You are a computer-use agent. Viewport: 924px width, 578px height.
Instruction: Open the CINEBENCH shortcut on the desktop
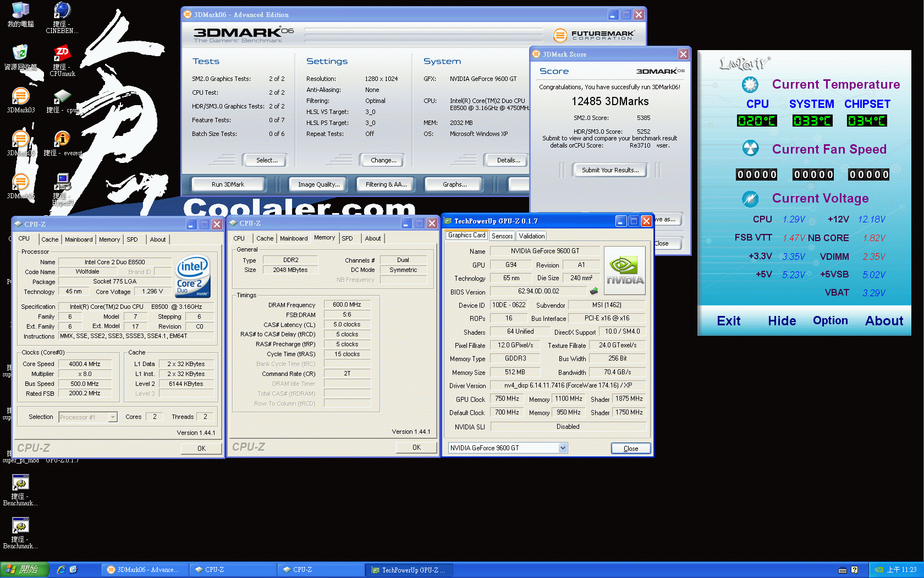point(62,18)
